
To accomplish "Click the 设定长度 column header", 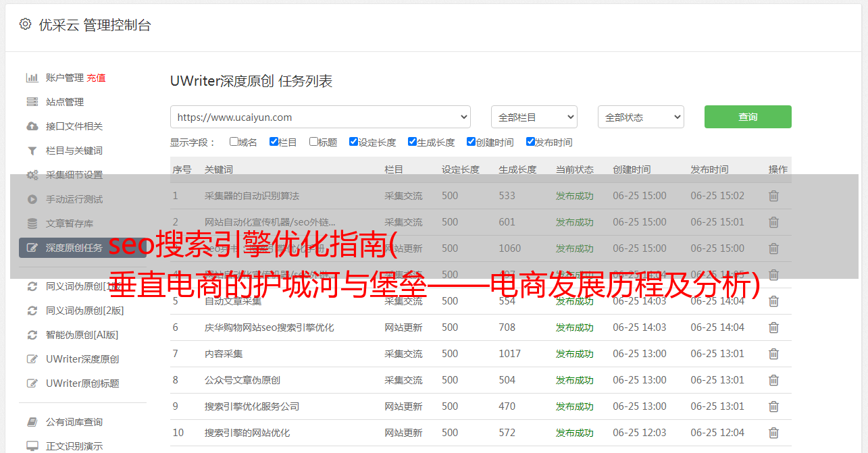I will point(461,169).
